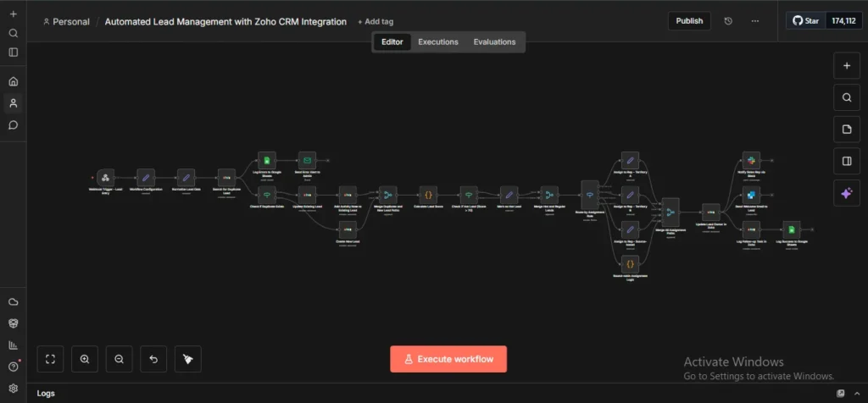Open the help question mark icon
This screenshot has width=868, height=403.
click(x=14, y=367)
